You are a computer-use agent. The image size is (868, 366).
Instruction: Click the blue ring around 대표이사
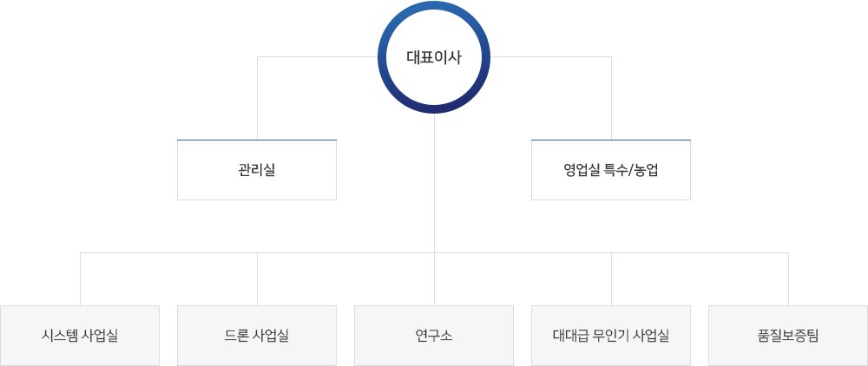(x=434, y=5)
